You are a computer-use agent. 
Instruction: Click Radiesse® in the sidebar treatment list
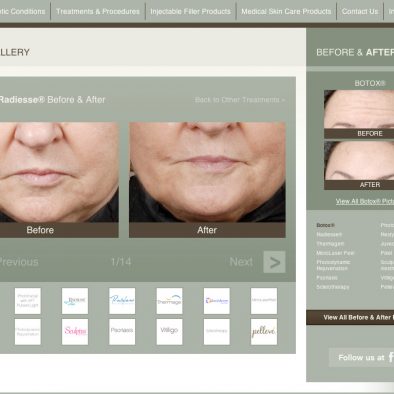[x=329, y=235]
